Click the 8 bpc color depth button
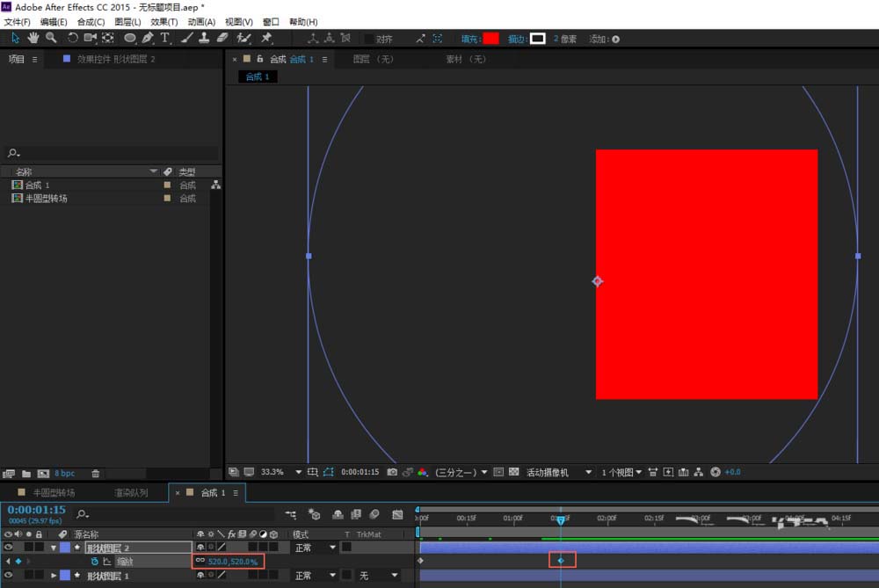The image size is (879, 588). pos(65,474)
